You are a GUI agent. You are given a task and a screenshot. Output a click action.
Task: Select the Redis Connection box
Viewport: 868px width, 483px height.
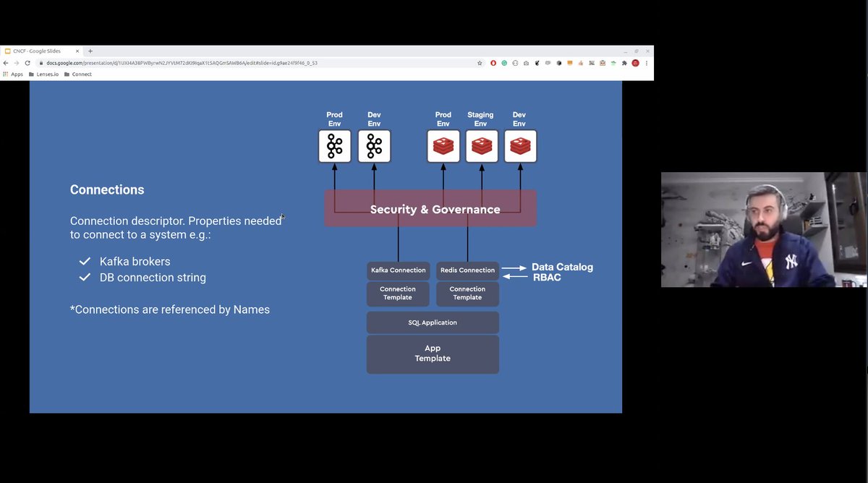[467, 270]
